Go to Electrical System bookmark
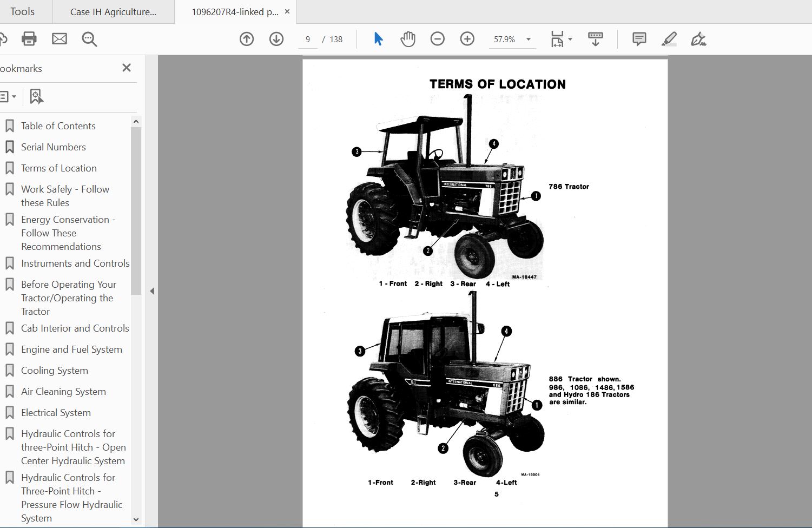The height and width of the screenshot is (528, 812). click(x=56, y=412)
